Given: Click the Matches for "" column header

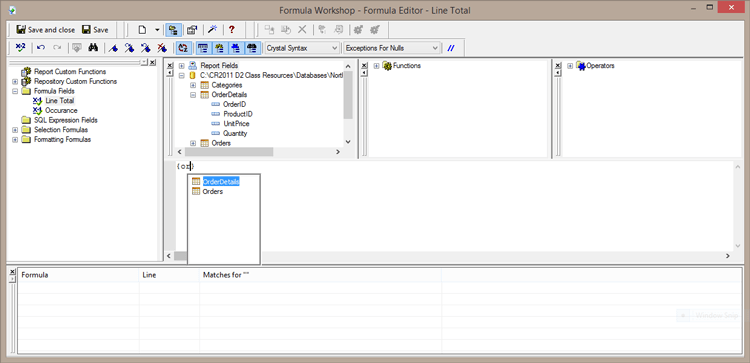Looking at the screenshot, I should point(320,275).
